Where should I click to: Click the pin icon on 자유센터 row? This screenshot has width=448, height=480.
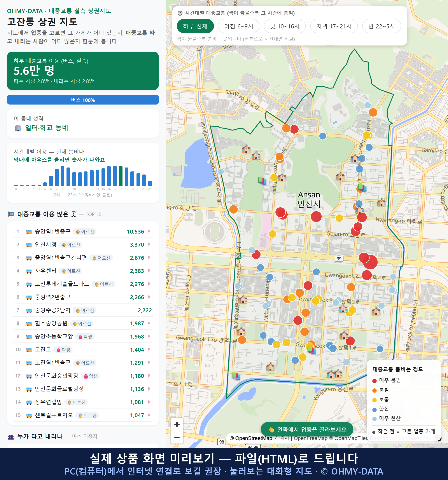pyautogui.click(x=149, y=271)
